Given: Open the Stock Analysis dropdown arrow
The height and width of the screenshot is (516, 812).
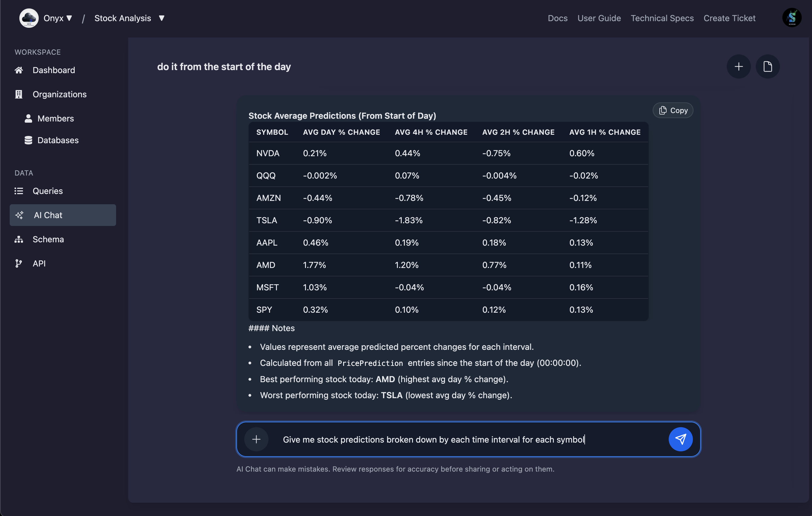Looking at the screenshot, I should 161,18.
